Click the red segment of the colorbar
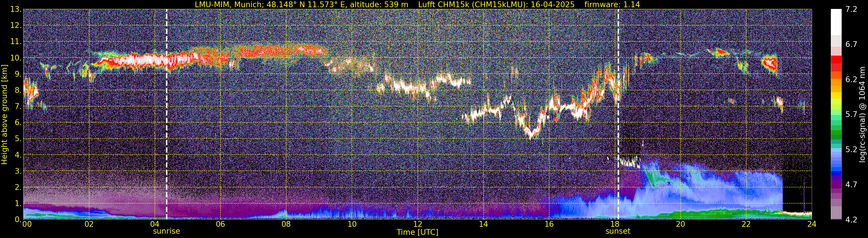This screenshot has height=238, width=868. (x=836, y=59)
